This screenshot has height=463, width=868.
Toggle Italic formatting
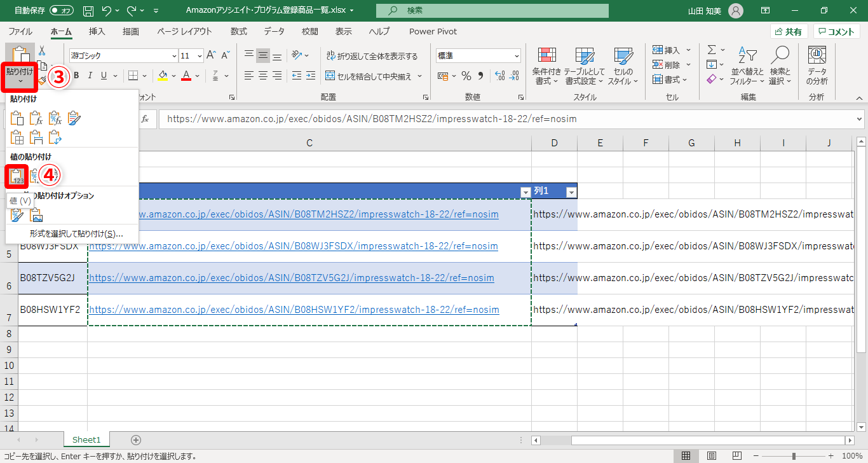coord(90,76)
